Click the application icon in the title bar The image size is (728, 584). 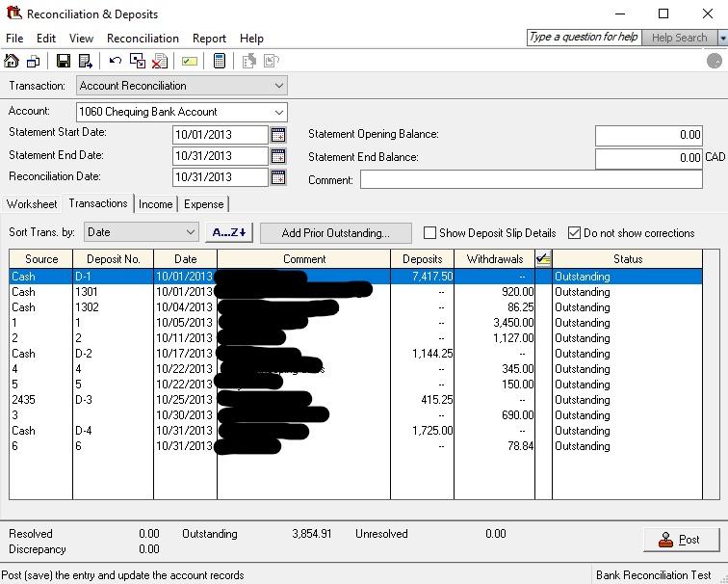tap(13, 13)
